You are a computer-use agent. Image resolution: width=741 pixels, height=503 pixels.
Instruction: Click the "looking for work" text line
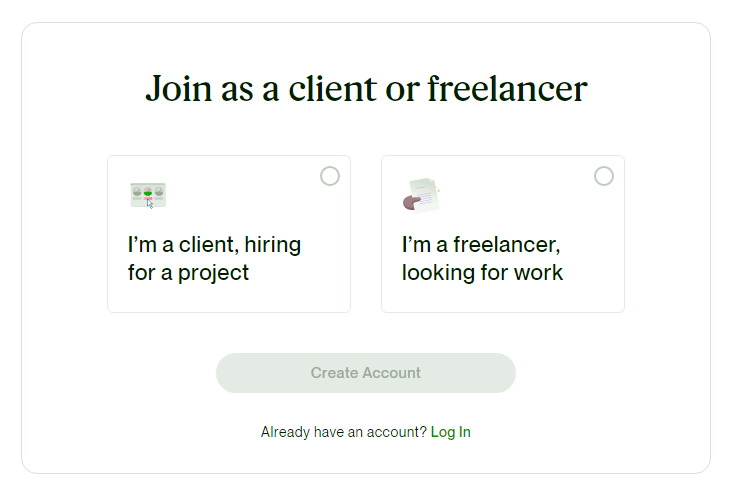483,273
